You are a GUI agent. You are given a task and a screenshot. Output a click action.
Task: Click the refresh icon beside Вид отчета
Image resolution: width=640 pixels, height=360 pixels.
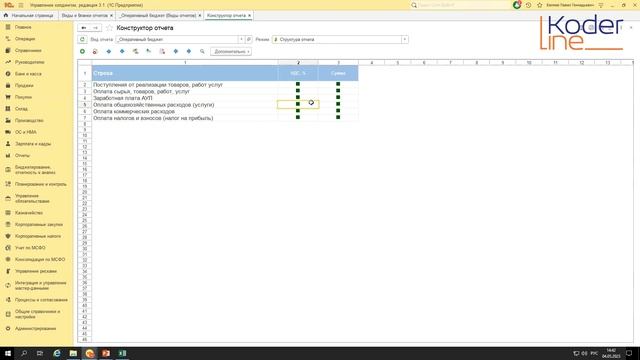[82, 40]
